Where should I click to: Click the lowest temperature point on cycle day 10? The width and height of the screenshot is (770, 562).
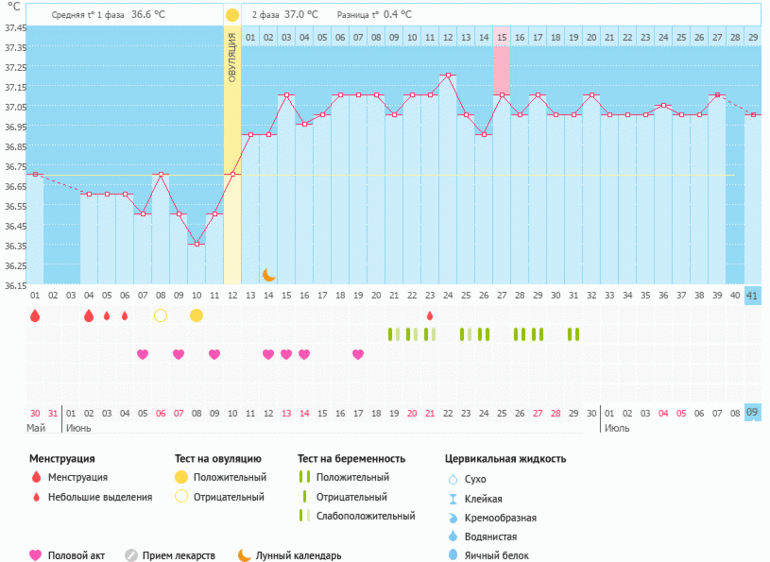(x=196, y=244)
